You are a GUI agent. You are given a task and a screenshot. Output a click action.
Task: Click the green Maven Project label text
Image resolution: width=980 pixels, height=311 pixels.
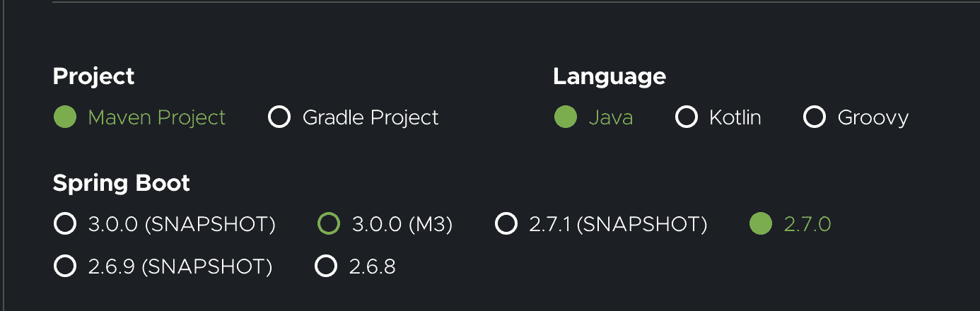[x=157, y=117]
